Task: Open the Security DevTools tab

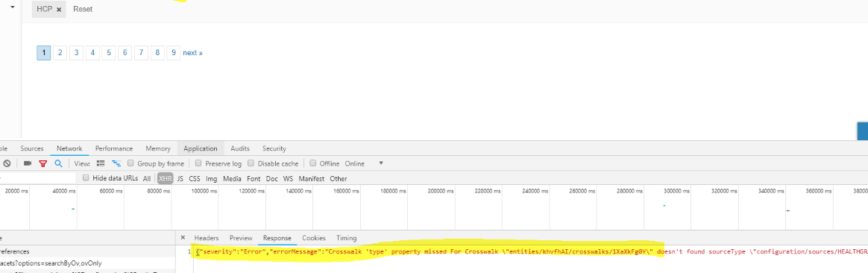Action: [x=274, y=148]
